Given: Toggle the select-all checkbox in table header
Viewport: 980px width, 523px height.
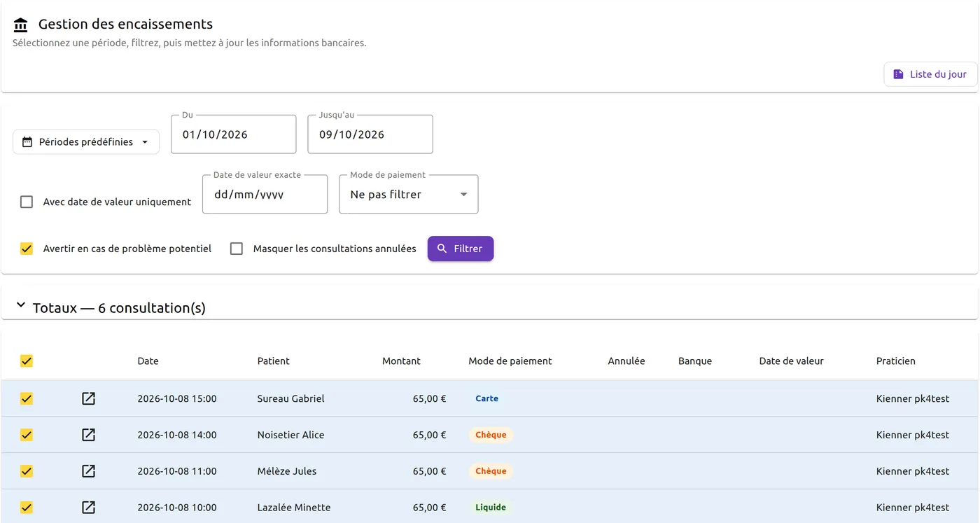Looking at the screenshot, I should pos(27,361).
